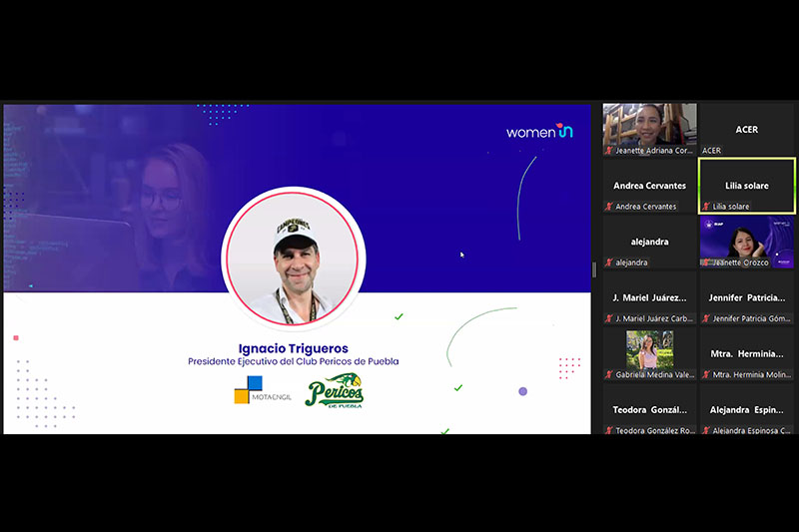Select large J. Mariel Juárez... name
Image resolution: width=799 pixels, height=532 pixels.
(x=650, y=297)
